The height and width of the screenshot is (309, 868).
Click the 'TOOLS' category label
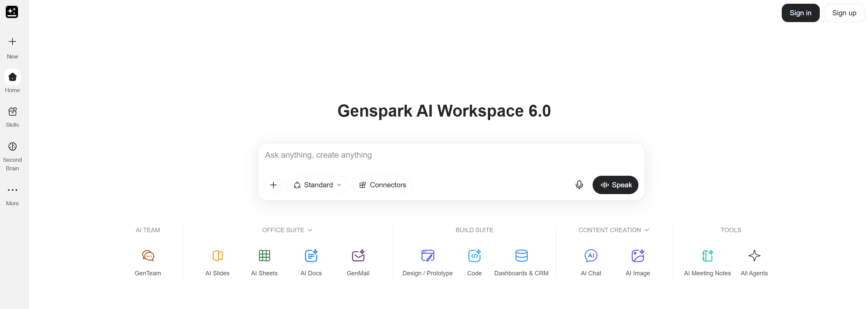tap(731, 230)
